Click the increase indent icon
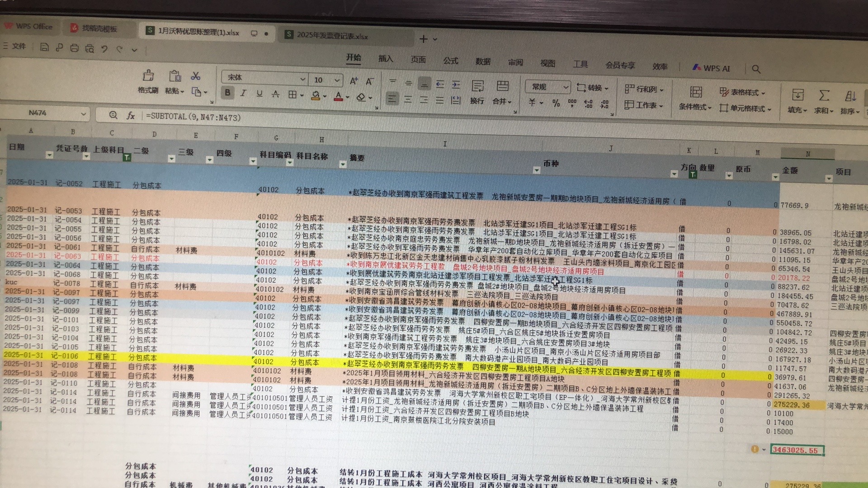Screen dimensions: 868x488 pyautogui.click(x=456, y=84)
